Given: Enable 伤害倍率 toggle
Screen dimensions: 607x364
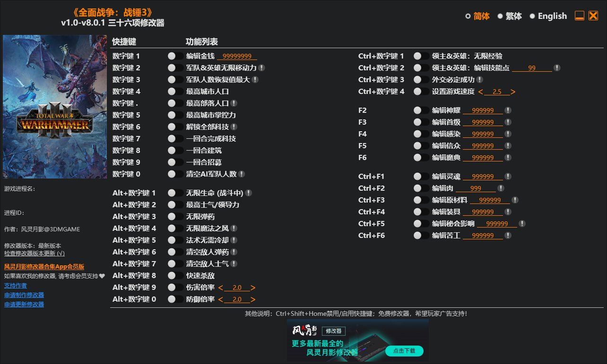Looking at the screenshot, I should coord(175,288).
